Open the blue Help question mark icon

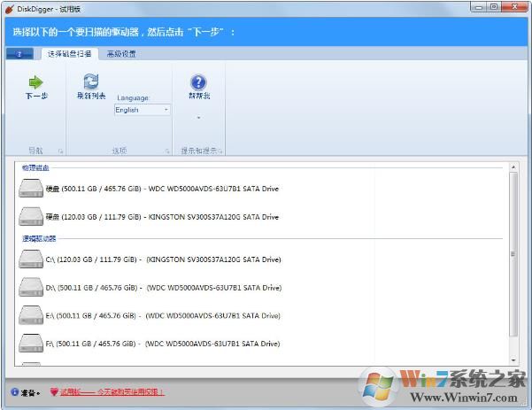coord(198,82)
